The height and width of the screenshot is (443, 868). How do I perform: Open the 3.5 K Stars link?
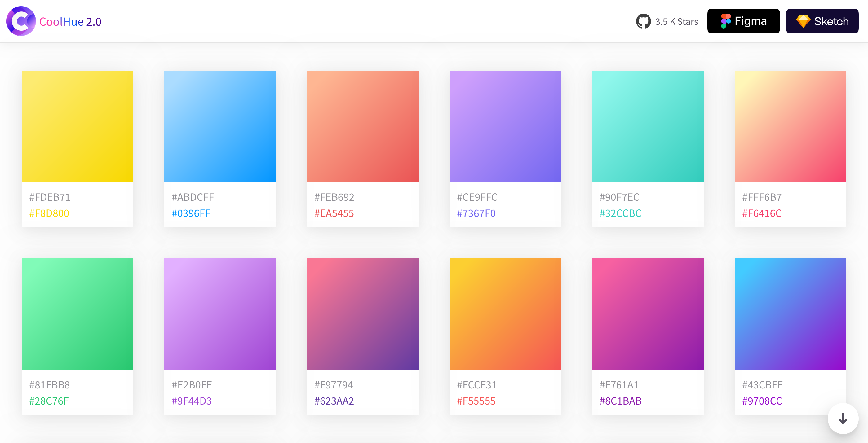coord(676,22)
